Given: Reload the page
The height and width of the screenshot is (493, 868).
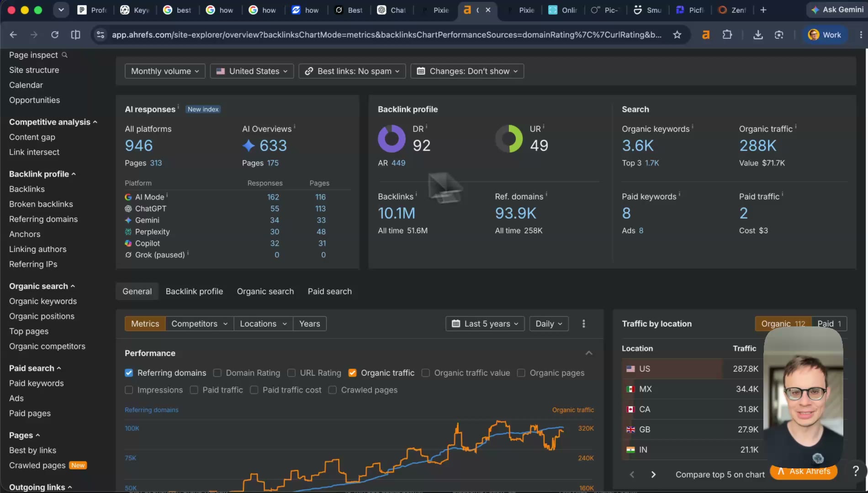Looking at the screenshot, I should pos(55,35).
